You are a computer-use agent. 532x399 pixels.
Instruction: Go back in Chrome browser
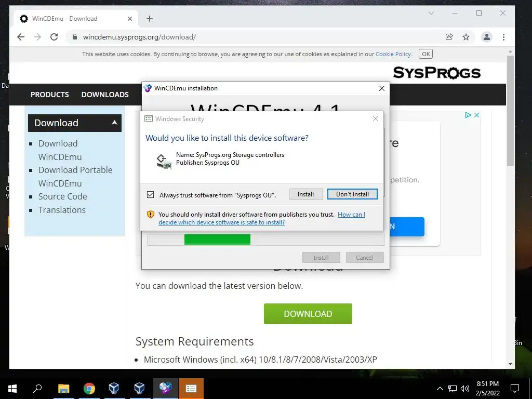click(21, 37)
